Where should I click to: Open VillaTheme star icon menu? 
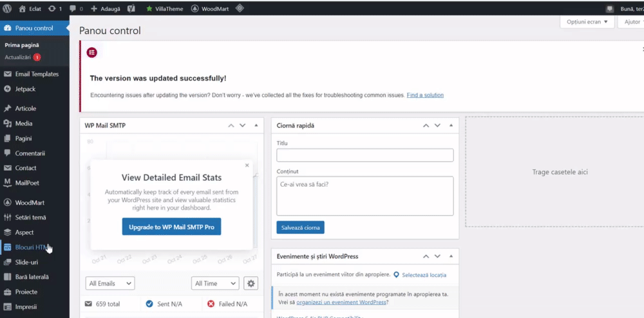pyautogui.click(x=149, y=8)
